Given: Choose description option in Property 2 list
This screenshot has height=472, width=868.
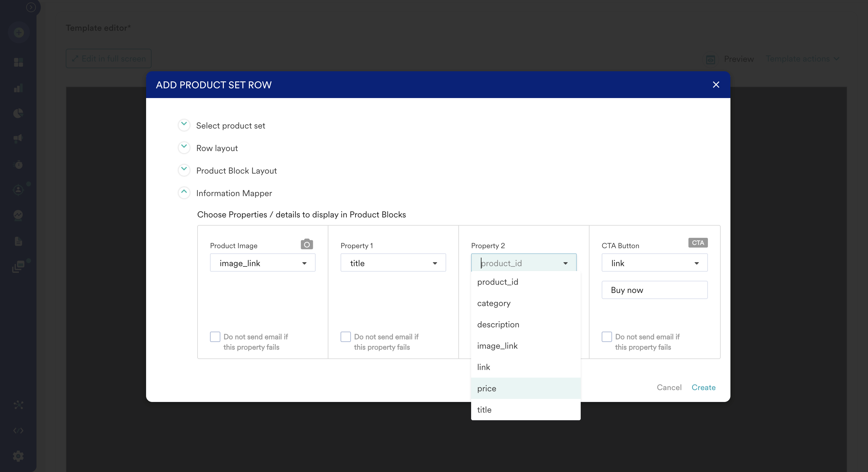Looking at the screenshot, I should tap(498, 324).
